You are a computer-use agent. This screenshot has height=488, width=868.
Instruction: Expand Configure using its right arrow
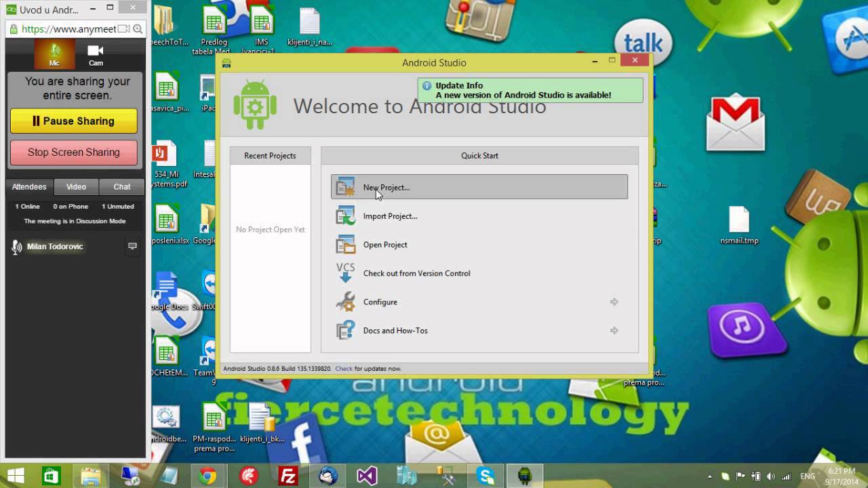tap(614, 302)
